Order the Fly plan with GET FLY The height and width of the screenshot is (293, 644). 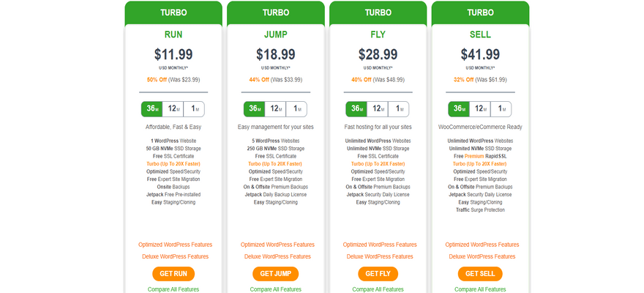[x=378, y=274]
